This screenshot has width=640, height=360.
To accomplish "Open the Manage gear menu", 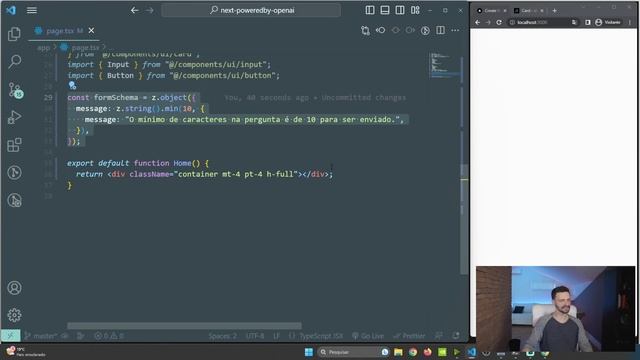I will coord(14,315).
